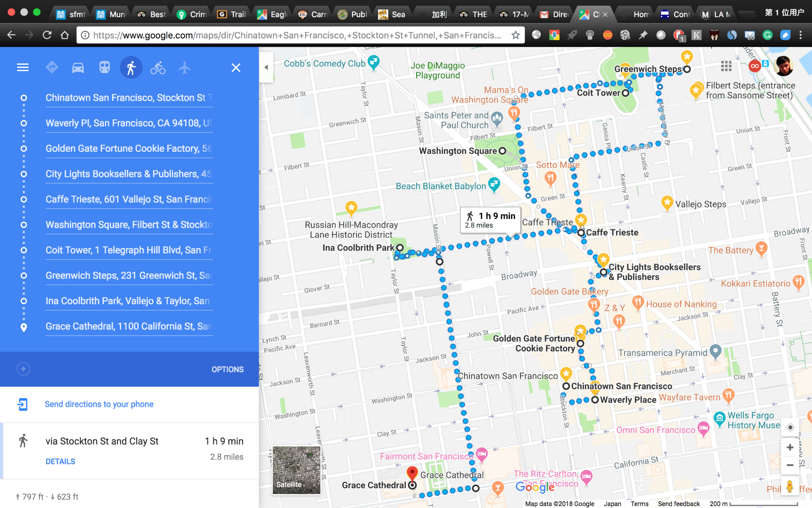
Task: Click the Cobb's Comedy Club map pin
Action: click(373, 62)
